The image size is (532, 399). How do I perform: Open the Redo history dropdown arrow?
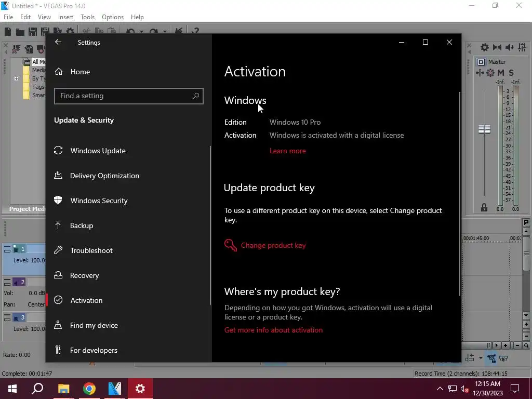click(165, 32)
